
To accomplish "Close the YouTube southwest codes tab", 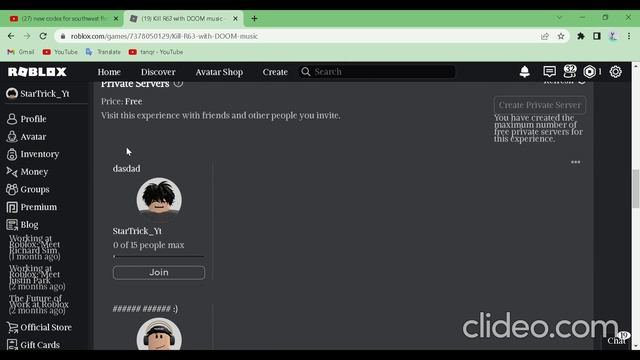I will coord(116,18).
